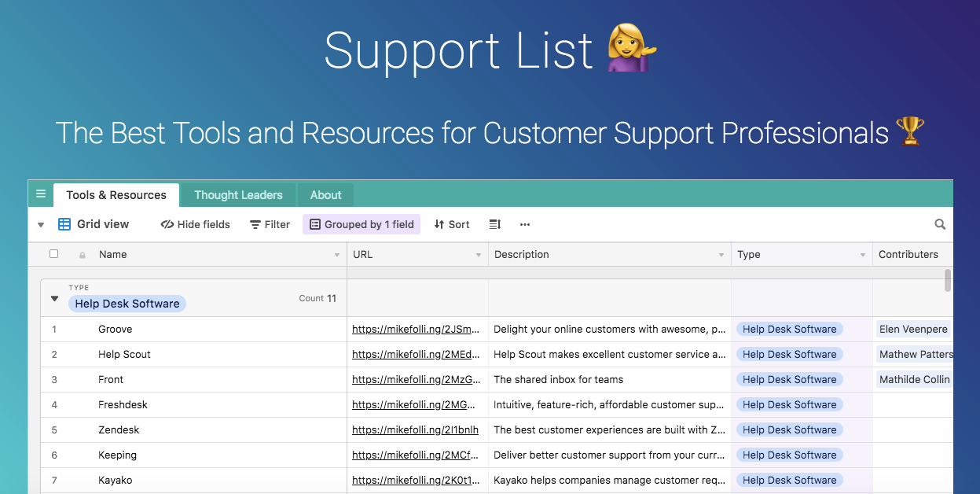Click the row height adjustment icon

(x=494, y=224)
